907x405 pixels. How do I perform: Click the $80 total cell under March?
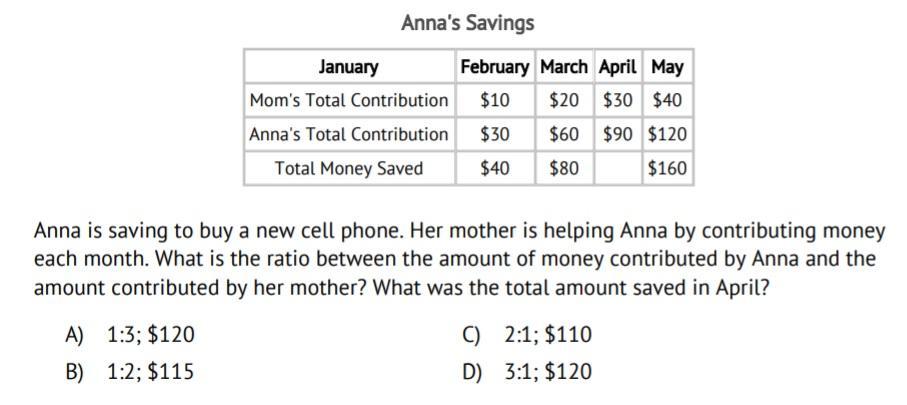point(564,168)
